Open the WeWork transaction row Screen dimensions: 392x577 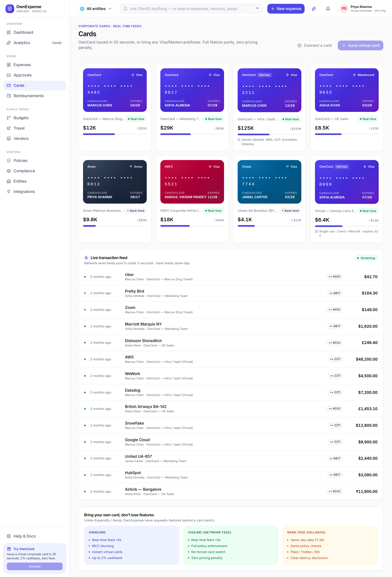tap(231, 376)
